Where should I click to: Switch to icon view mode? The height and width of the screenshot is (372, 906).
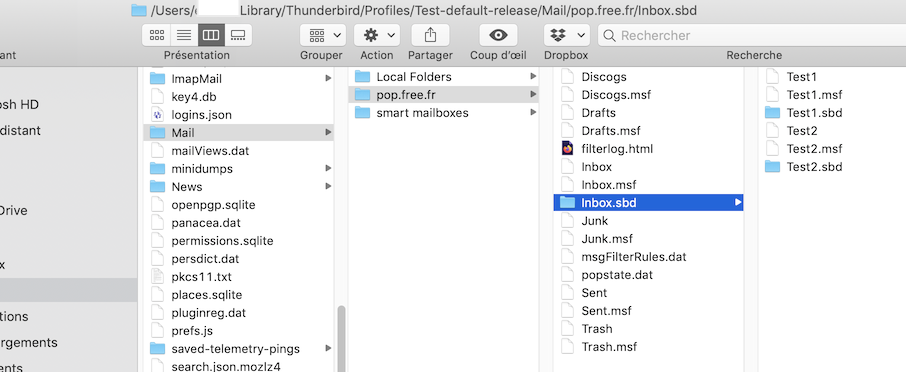pyautogui.click(x=157, y=35)
